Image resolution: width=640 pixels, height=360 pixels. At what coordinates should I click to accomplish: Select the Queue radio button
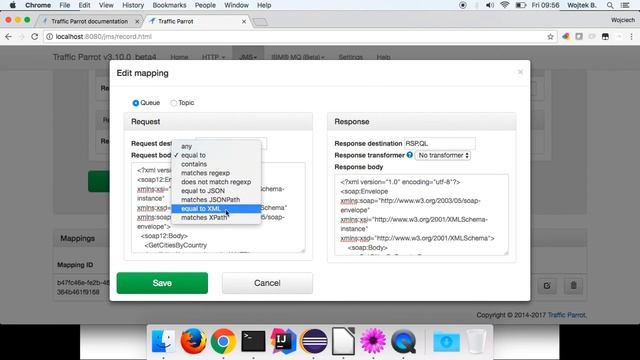136,103
